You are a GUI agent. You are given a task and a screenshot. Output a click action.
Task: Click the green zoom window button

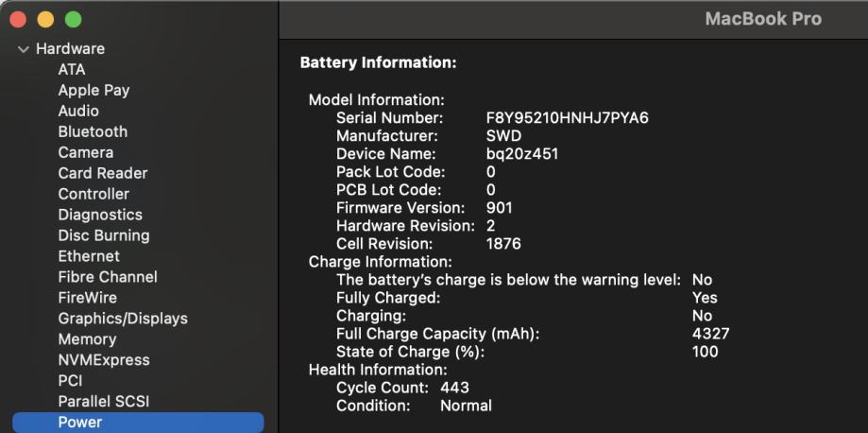[x=73, y=19]
